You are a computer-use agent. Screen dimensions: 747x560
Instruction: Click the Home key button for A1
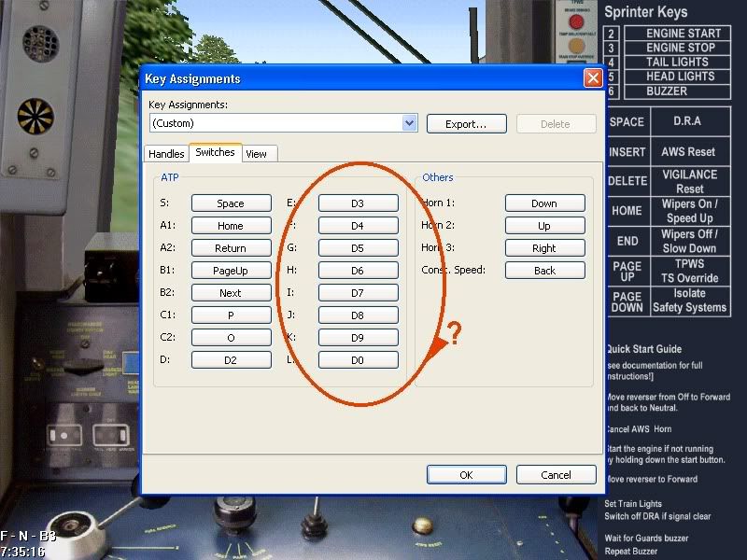(231, 226)
